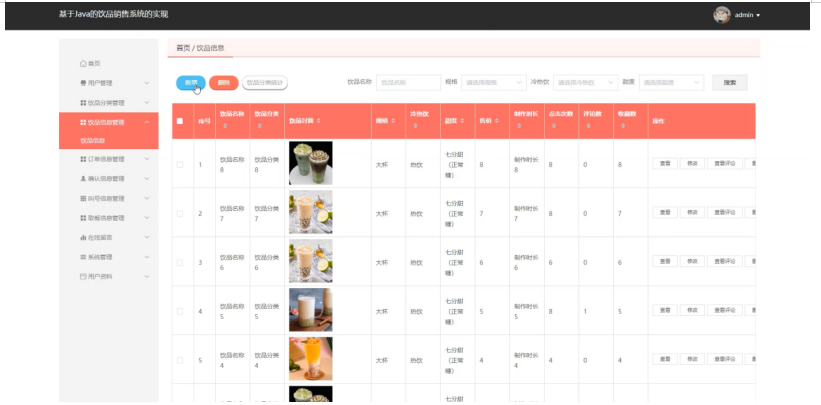
Task: Check the checkbox for row 序号 3
Action: tap(180, 262)
